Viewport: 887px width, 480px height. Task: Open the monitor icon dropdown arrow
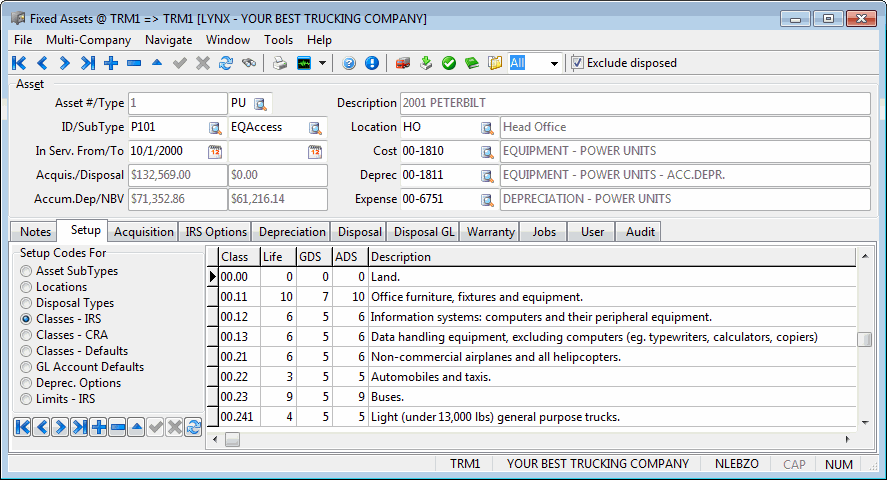coord(323,63)
